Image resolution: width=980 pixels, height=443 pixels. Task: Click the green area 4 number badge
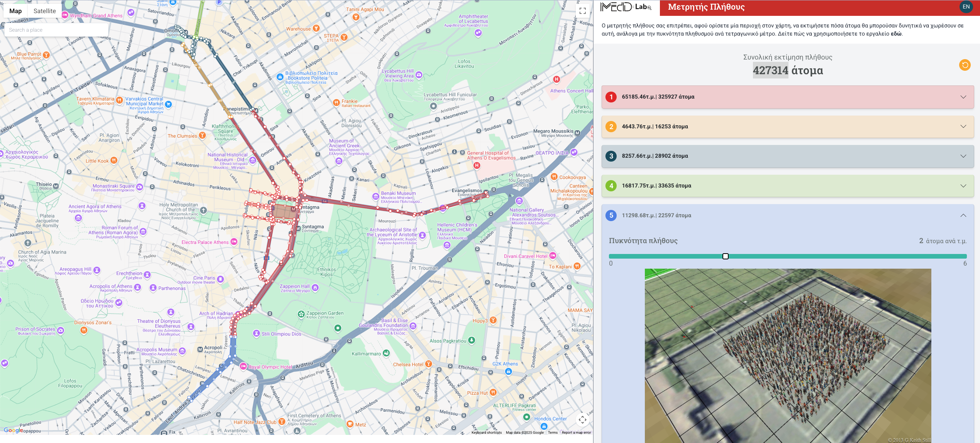click(611, 186)
